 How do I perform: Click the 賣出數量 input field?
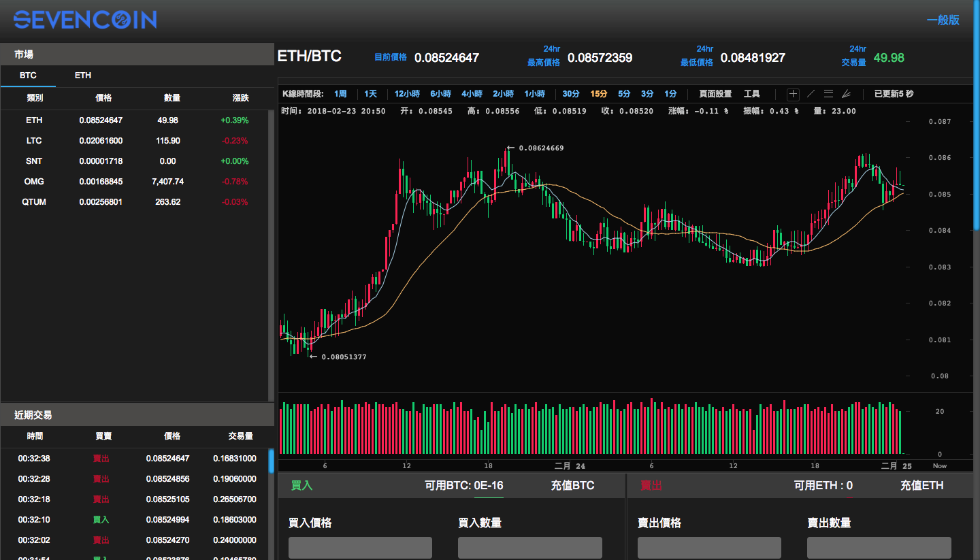879,548
